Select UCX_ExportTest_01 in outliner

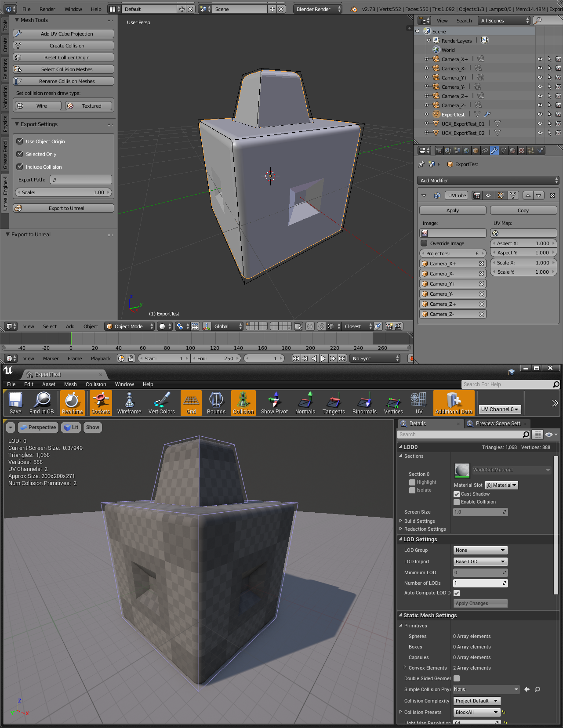pos(463,124)
